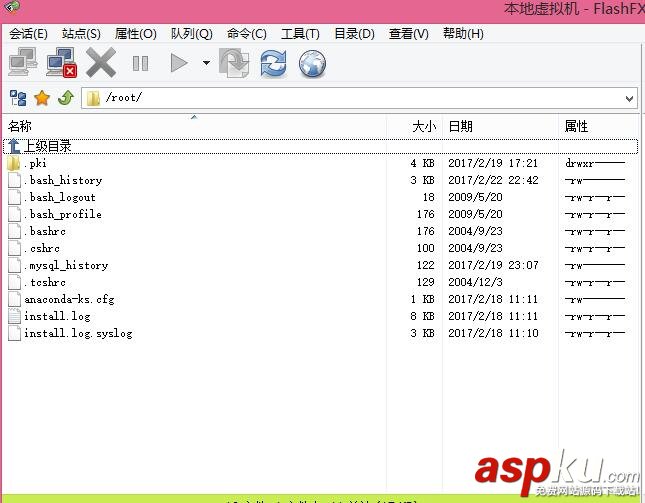Click the Disconnect icon with red X

coord(61,62)
